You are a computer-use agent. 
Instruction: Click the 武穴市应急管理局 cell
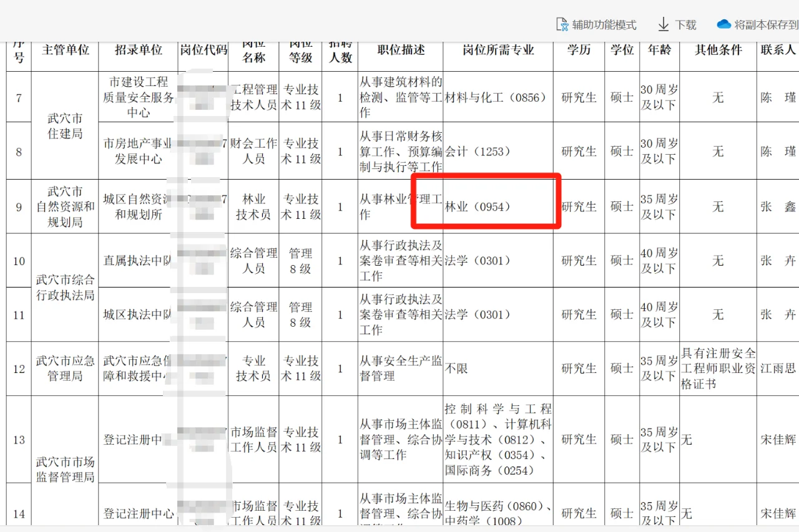(x=65, y=368)
